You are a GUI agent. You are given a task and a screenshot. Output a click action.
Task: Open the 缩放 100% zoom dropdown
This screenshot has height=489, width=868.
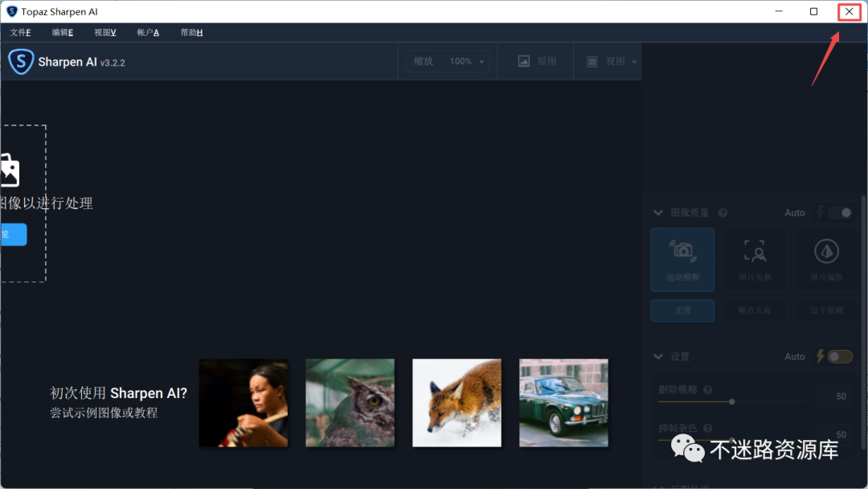click(448, 61)
